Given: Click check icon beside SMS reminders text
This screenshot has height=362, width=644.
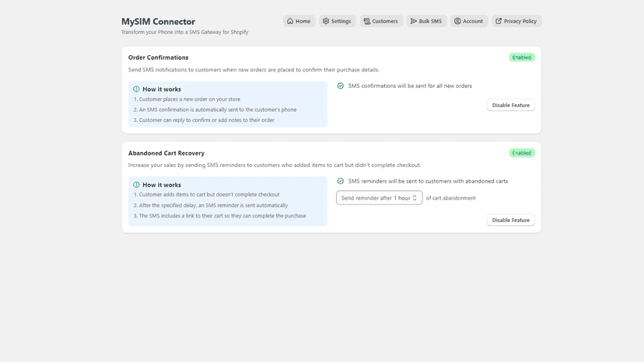Looking at the screenshot, I should pyautogui.click(x=341, y=181).
